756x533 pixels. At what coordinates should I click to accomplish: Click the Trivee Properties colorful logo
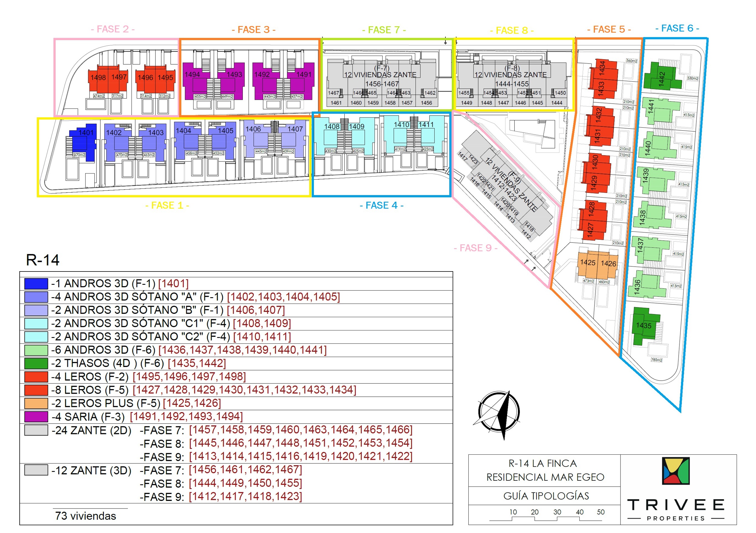click(x=676, y=471)
